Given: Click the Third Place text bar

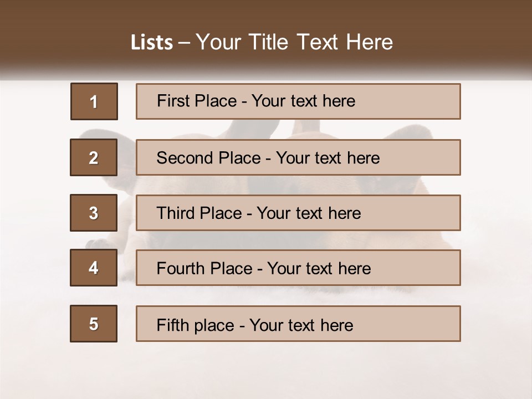Looking at the screenshot, I should [x=298, y=213].
